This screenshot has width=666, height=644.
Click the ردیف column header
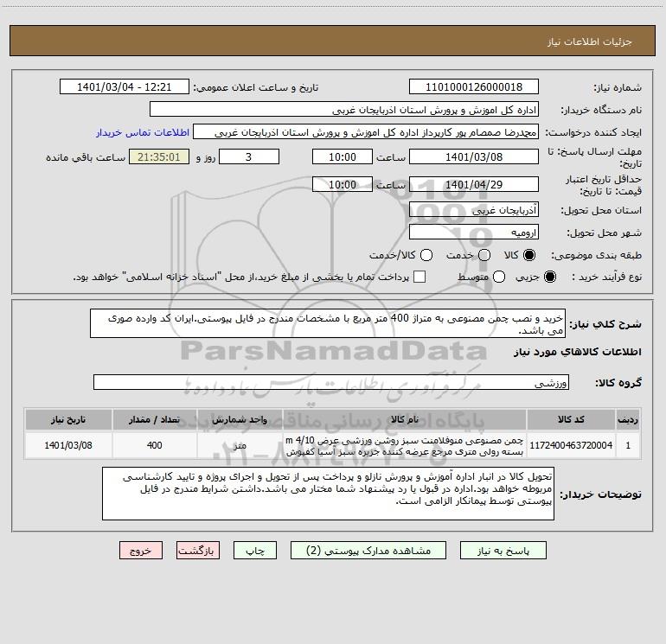[x=628, y=419]
